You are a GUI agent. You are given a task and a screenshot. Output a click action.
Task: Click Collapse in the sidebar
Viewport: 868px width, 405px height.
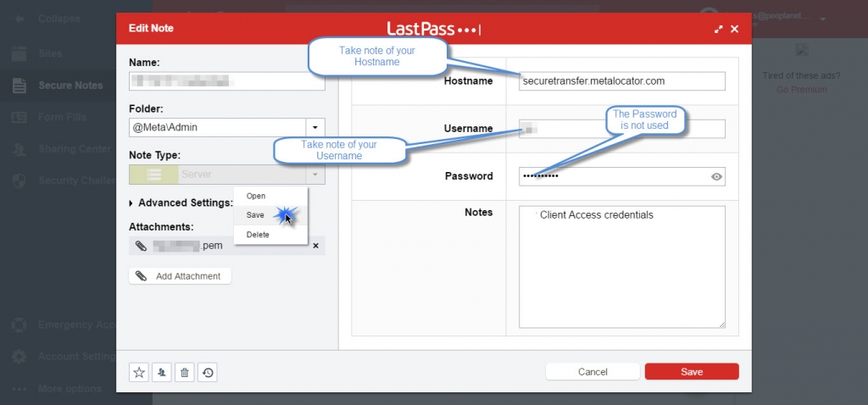58,19
